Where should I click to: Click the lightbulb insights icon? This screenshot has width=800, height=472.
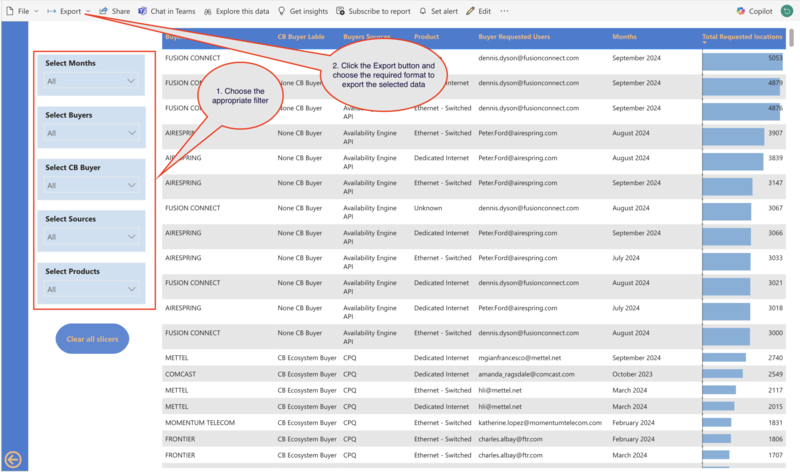282,11
